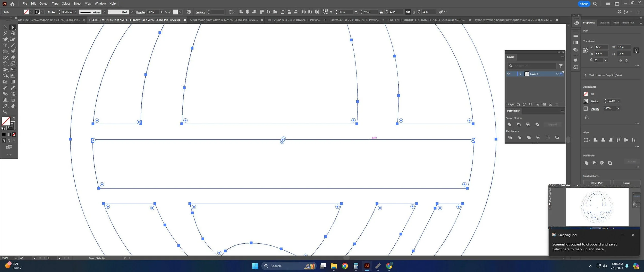This screenshot has height=272, width=644.
Task: Select the Direct Selection tool
Action: point(13,27)
